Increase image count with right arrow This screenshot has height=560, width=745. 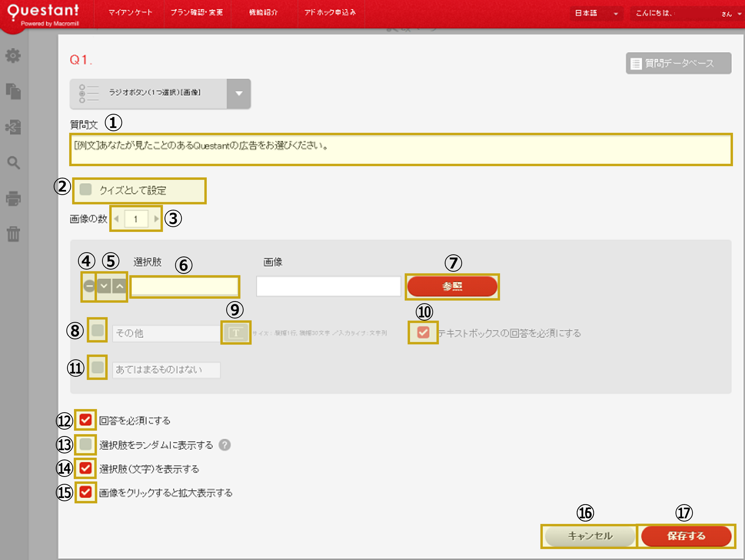[156, 219]
